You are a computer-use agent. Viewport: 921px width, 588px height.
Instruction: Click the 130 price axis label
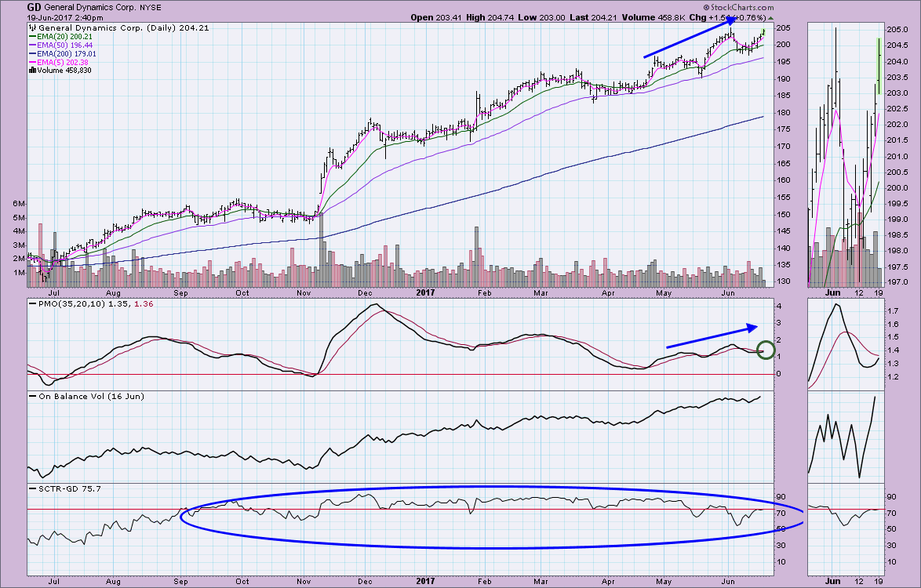[x=784, y=281]
